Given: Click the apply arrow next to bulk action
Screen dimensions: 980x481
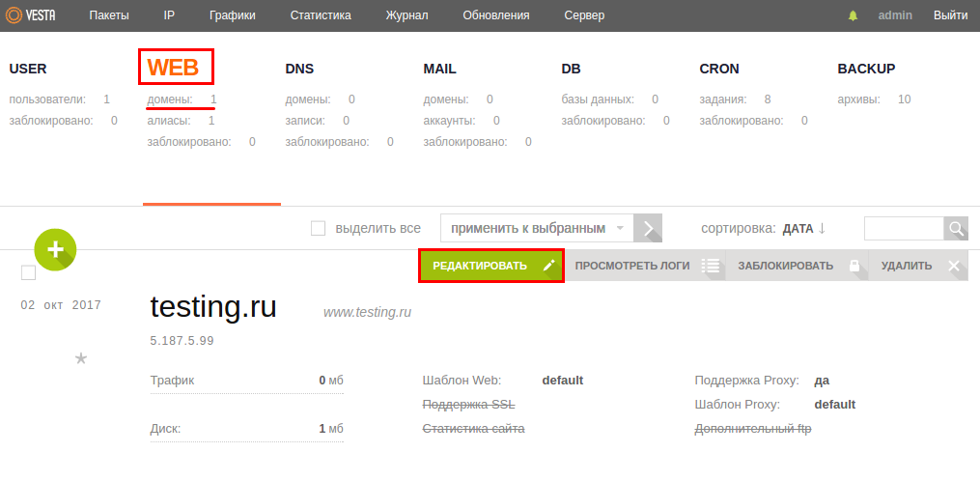Looking at the screenshot, I should pos(648,228).
